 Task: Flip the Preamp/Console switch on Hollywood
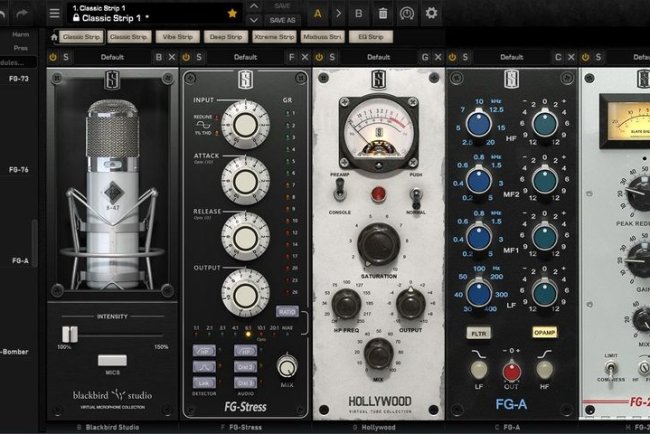pyautogui.click(x=340, y=190)
